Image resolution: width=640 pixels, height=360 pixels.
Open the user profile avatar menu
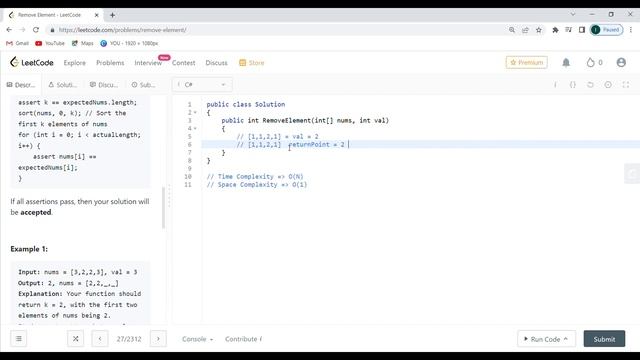(x=621, y=62)
